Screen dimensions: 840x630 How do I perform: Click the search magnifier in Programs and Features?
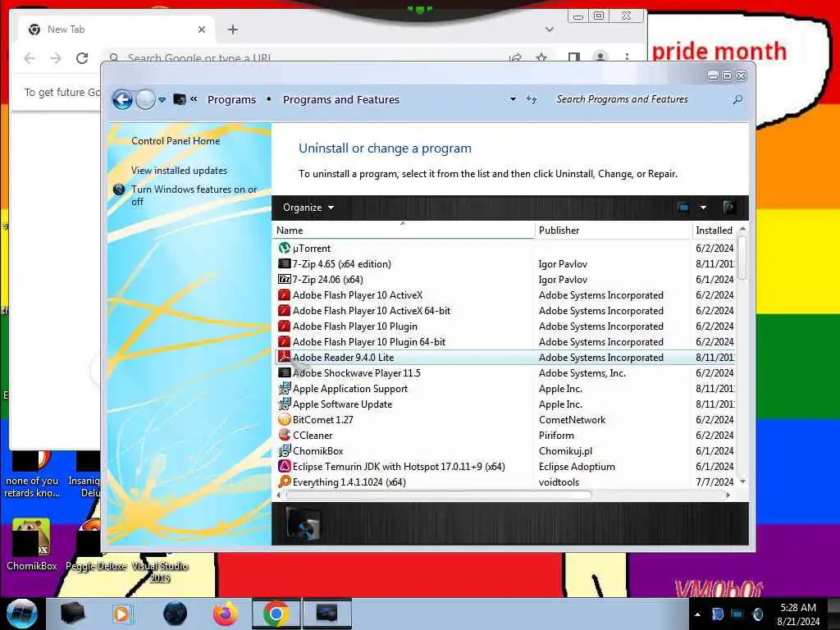tap(737, 99)
